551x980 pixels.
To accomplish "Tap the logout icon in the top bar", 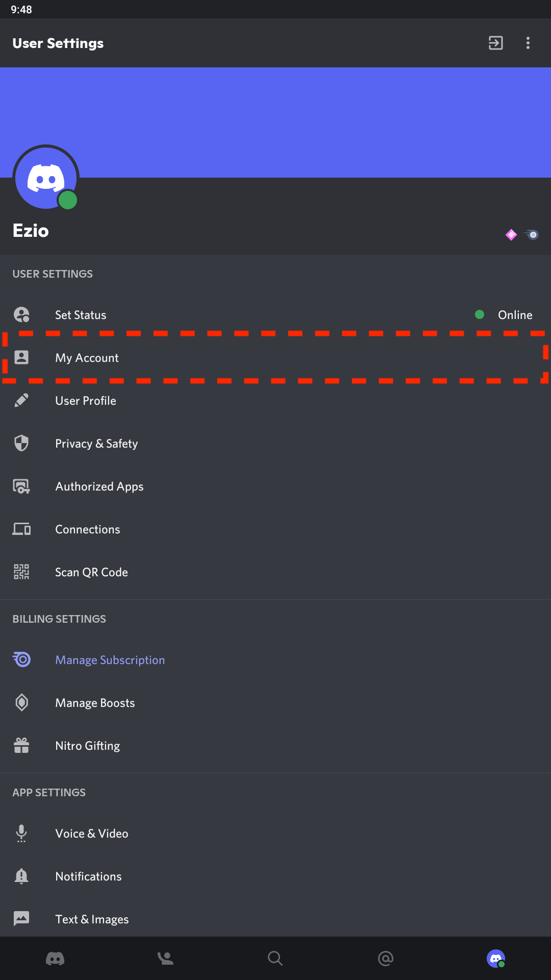I will coord(495,43).
